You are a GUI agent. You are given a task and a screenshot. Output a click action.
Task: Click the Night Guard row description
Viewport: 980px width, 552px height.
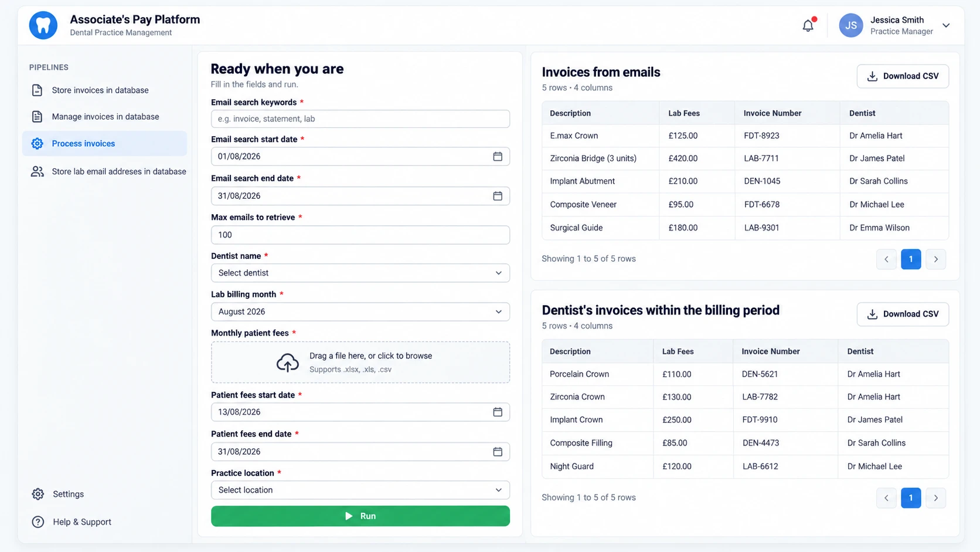click(571, 466)
